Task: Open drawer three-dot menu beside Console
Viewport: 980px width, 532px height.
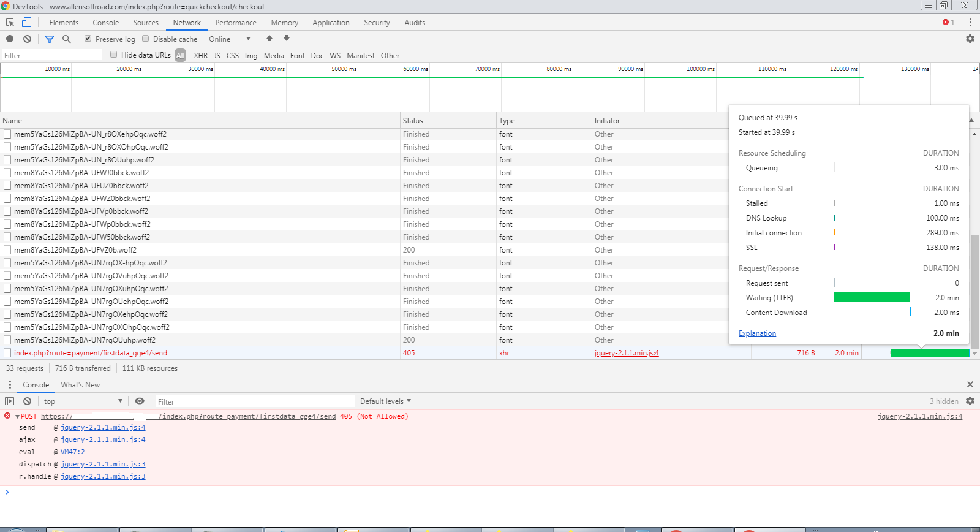Action: (10, 385)
